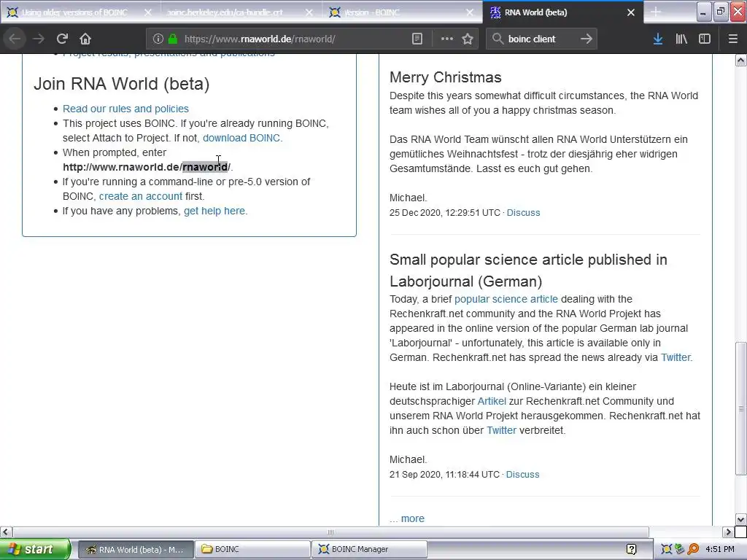This screenshot has width=747, height=560.
Task: Click the horizontal scrollbar right arrow
Action: (x=728, y=532)
